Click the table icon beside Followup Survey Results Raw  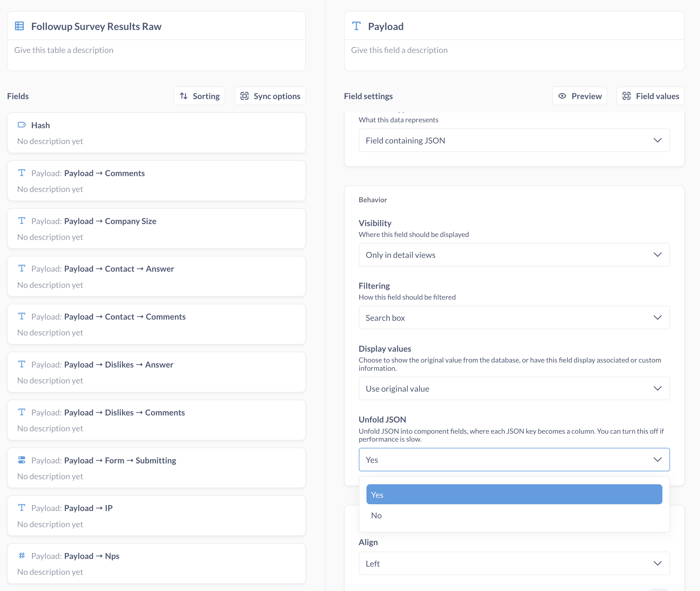pyautogui.click(x=20, y=26)
